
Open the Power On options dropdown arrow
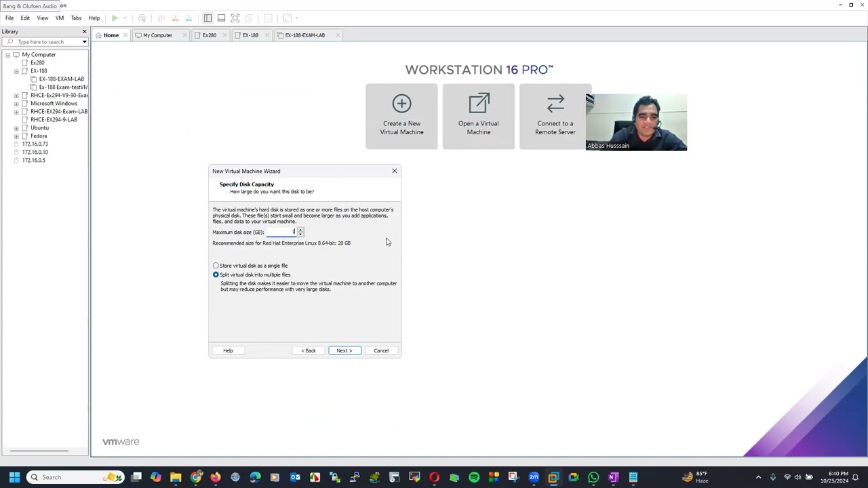point(125,18)
